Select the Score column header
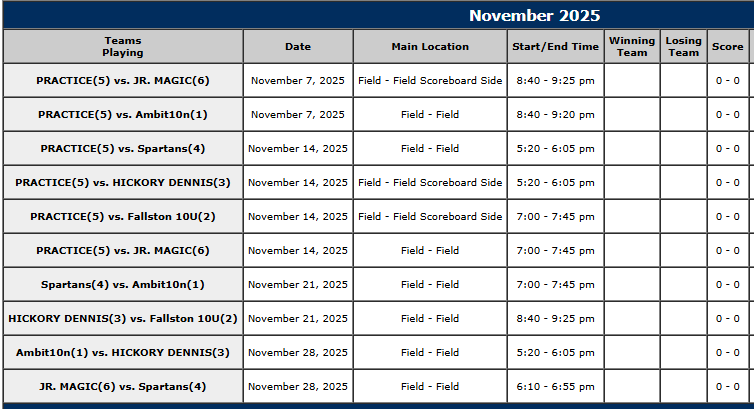 (727, 46)
